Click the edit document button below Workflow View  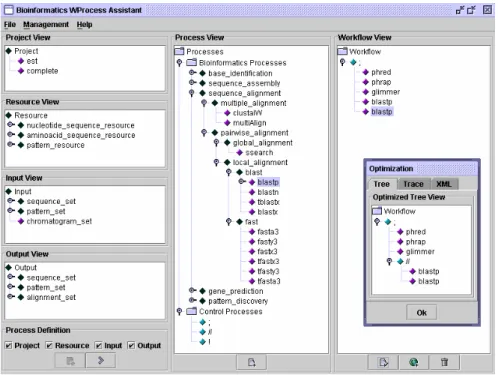click(x=383, y=362)
